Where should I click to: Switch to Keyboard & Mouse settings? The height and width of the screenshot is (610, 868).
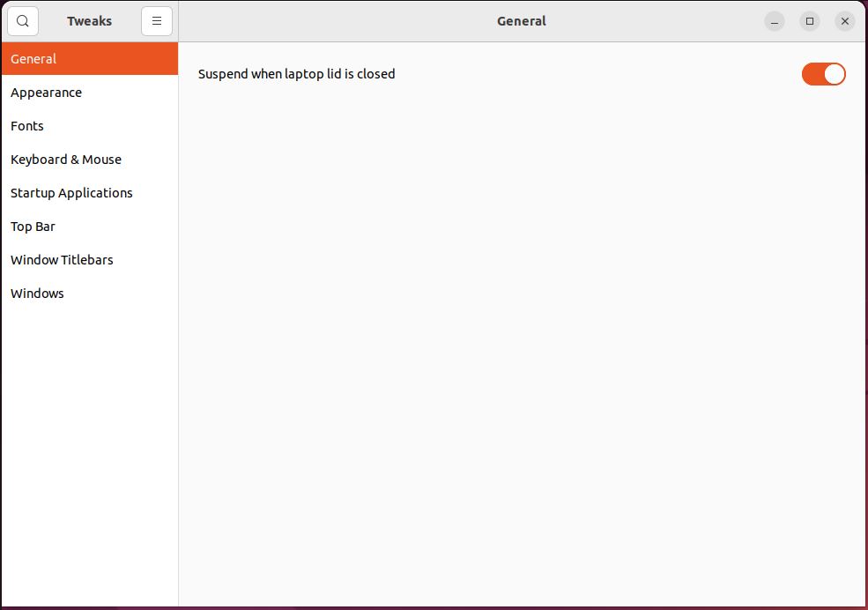pyautogui.click(x=90, y=160)
